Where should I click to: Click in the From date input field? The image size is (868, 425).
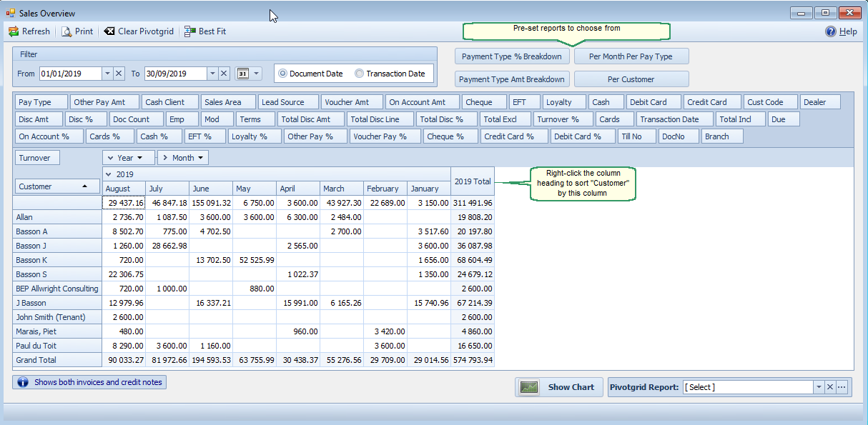click(x=70, y=74)
